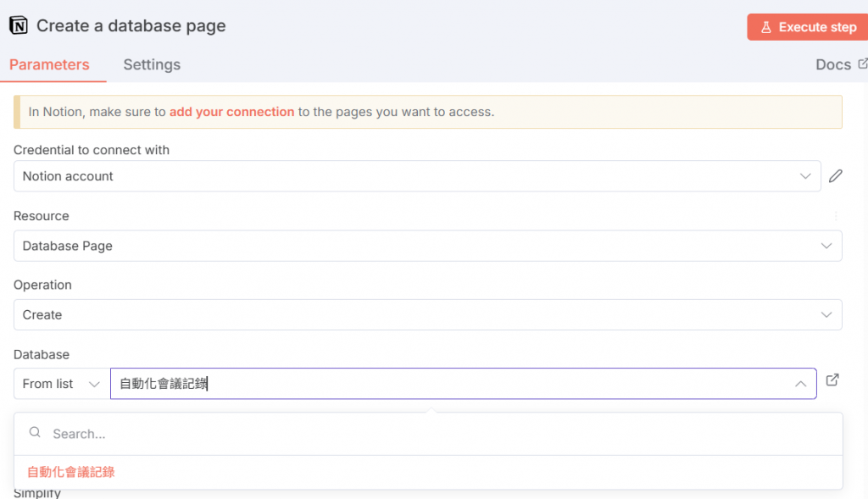This screenshot has width=868, height=499.
Task: Click the Execute step button
Action: point(808,27)
